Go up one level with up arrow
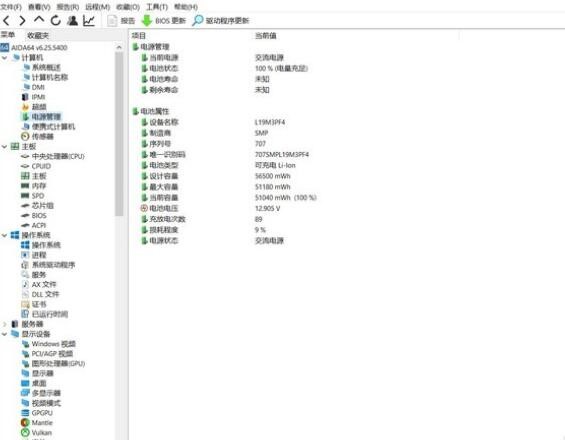 pyautogui.click(x=39, y=20)
